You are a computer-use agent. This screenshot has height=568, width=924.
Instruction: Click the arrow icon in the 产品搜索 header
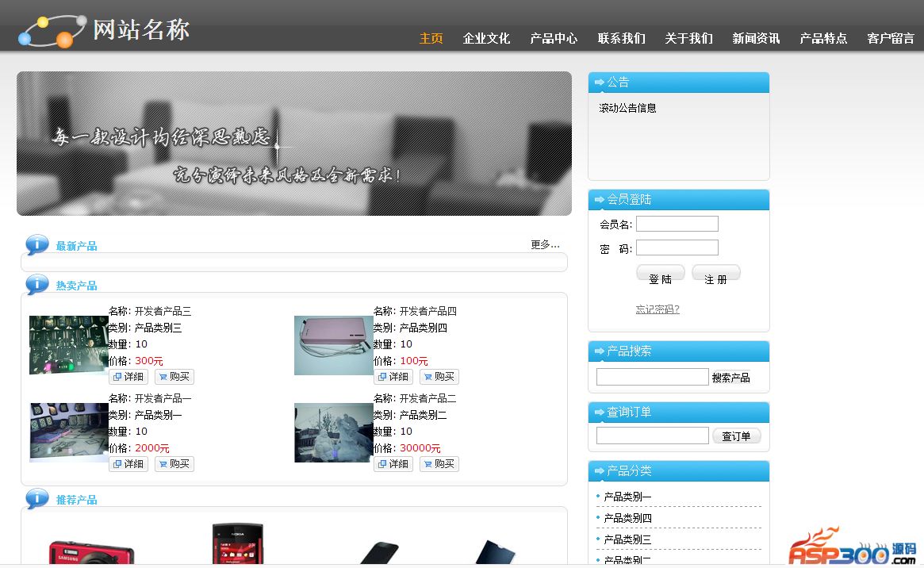(x=600, y=351)
